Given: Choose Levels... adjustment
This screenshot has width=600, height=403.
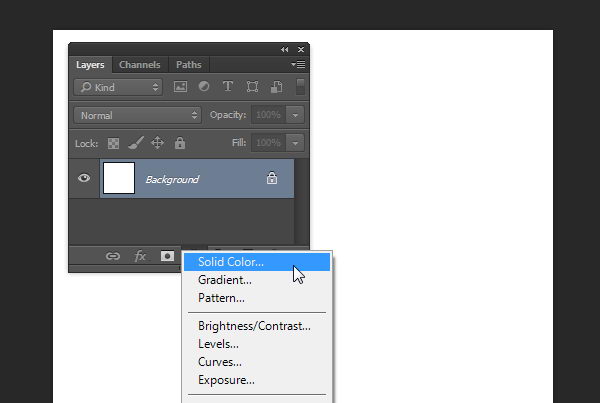Looking at the screenshot, I should click(x=257, y=344).
